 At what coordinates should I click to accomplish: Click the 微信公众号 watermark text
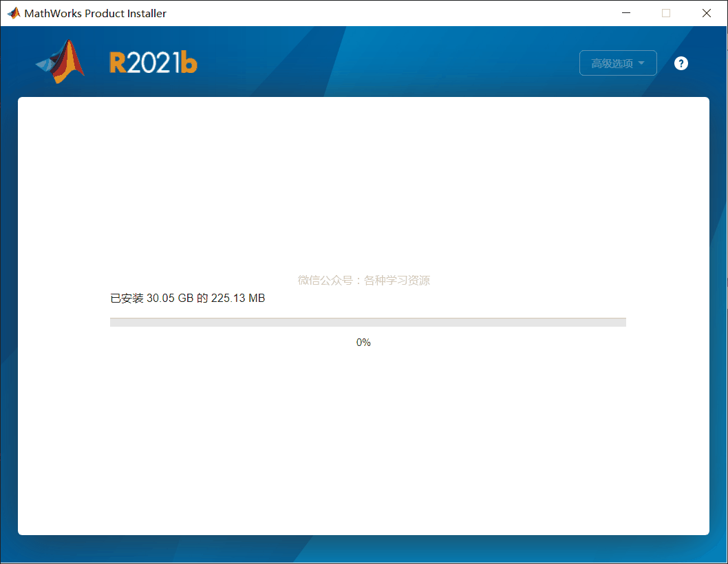[363, 280]
